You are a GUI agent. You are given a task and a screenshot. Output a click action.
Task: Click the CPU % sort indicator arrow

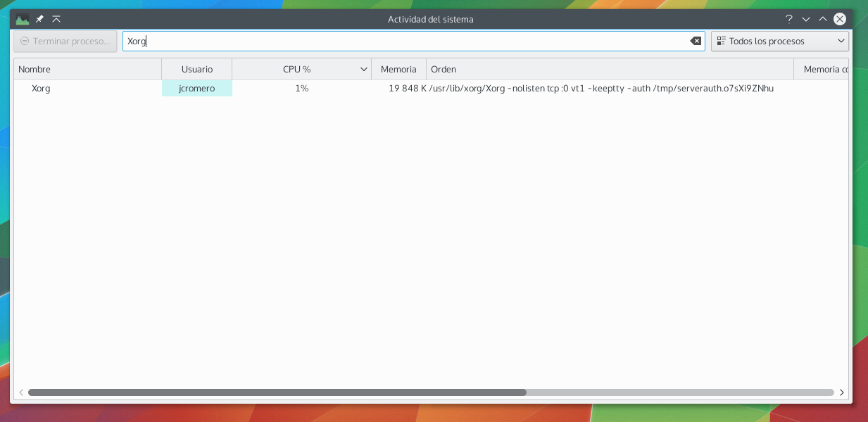point(364,69)
